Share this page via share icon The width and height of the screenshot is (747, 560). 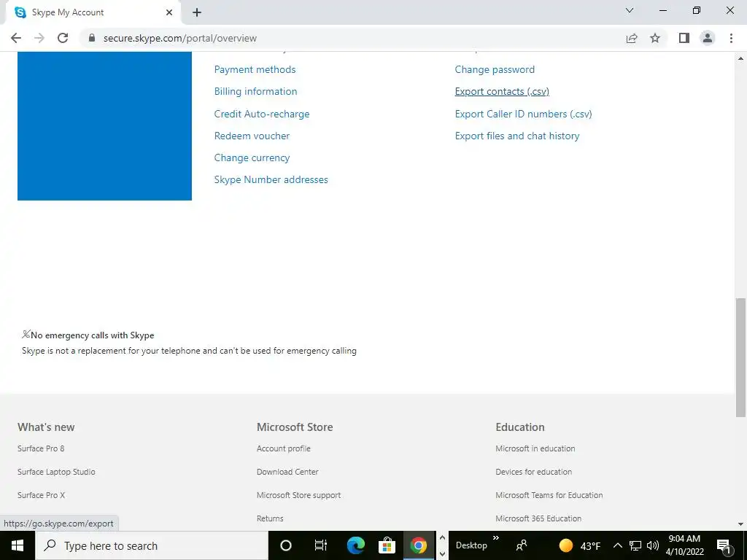coord(632,38)
